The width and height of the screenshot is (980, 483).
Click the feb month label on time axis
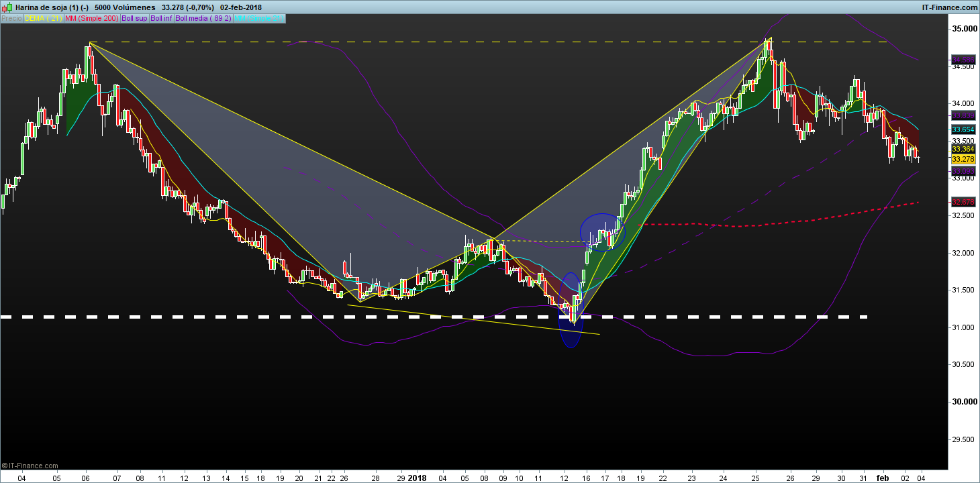883,478
